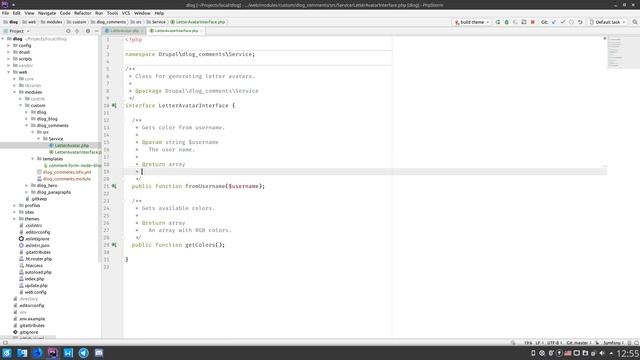640x360 pixels.
Task: Click the clock showing 12:55
Action: point(628,353)
